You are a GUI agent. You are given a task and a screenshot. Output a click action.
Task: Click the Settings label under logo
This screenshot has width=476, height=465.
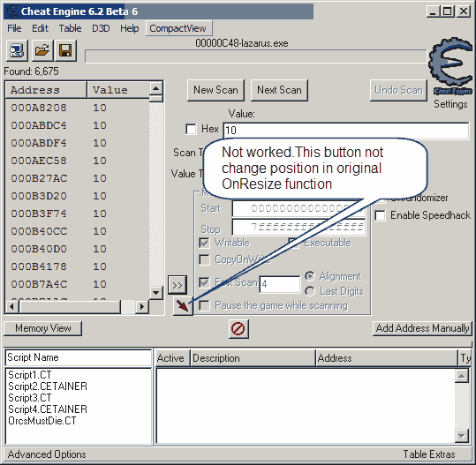tap(450, 104)
